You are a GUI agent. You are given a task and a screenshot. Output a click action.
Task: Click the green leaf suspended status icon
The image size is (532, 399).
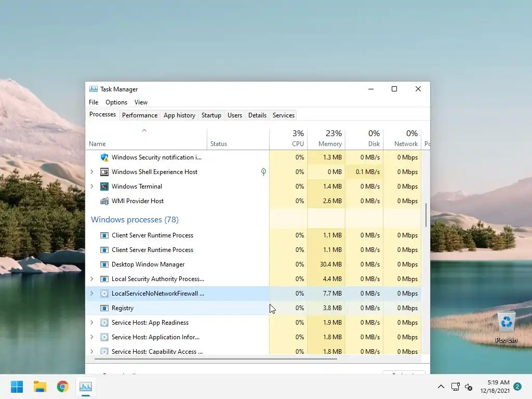263,171
